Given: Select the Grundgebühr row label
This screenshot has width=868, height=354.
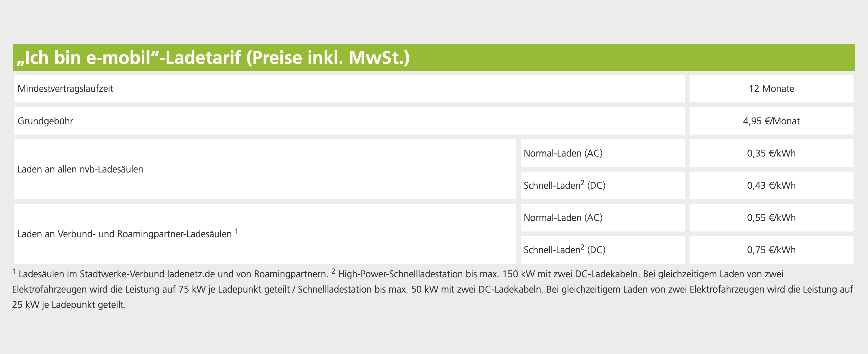Looking at the screenshot, I should pos(45,121).
